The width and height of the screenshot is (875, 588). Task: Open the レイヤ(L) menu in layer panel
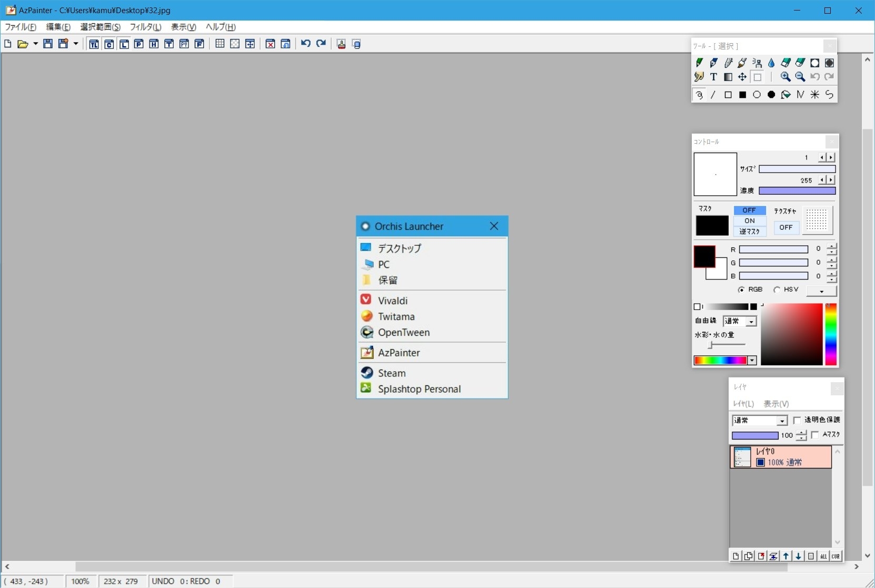(743, 404)
